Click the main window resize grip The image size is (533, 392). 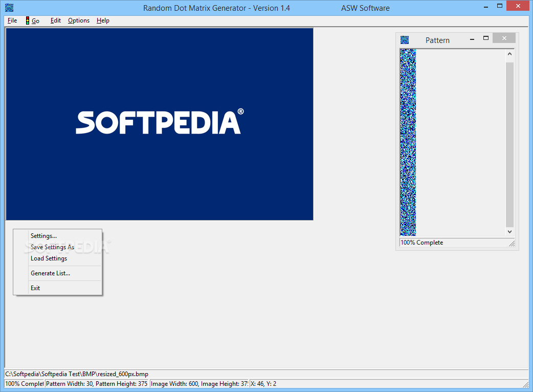525,384
